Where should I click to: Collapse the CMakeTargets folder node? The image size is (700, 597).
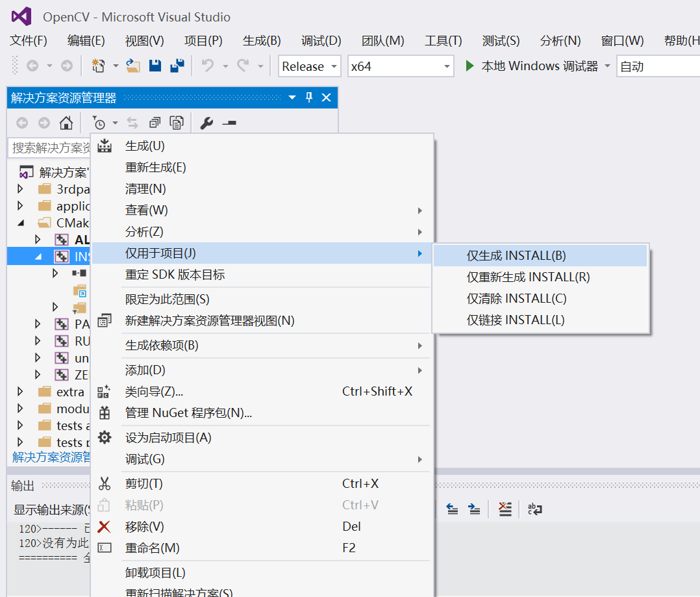pyautogui.click(x=21, y=223)
